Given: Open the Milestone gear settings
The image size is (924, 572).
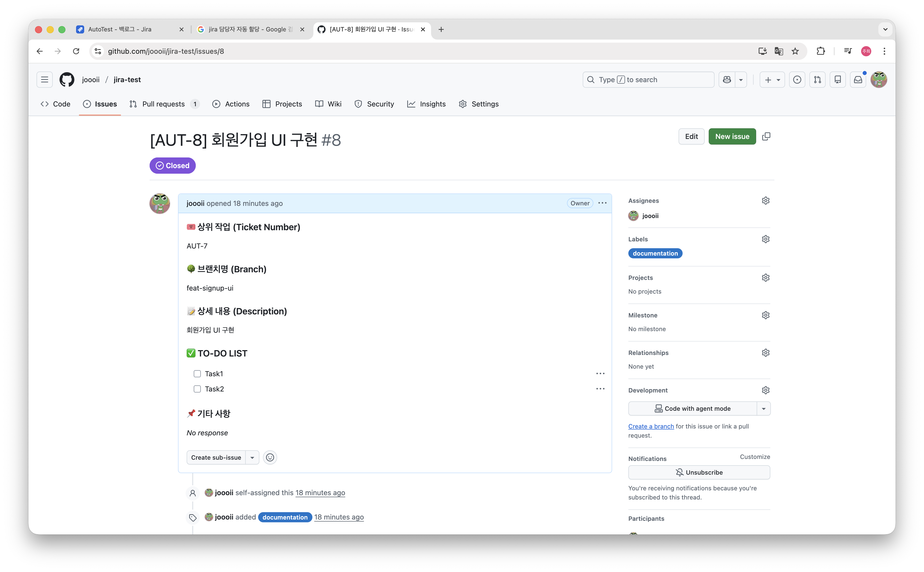Looking at the screenshot, I should [x=766, y=315].
